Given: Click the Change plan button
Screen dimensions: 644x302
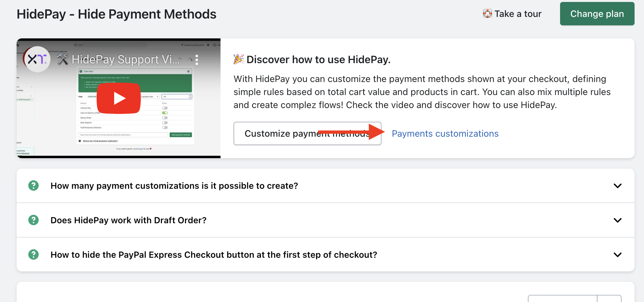Looking at the screenshot, I should tap(597, 14).
